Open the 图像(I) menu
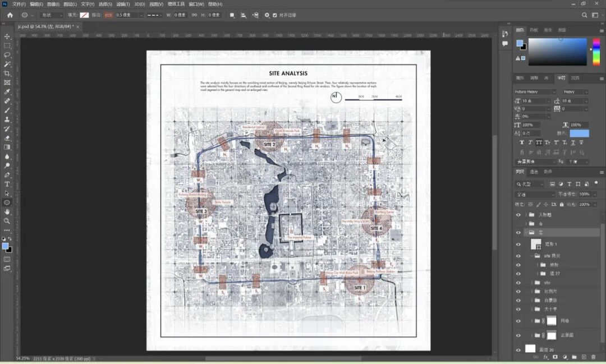The width and height of the screenshot is (606, 364). 53,4
